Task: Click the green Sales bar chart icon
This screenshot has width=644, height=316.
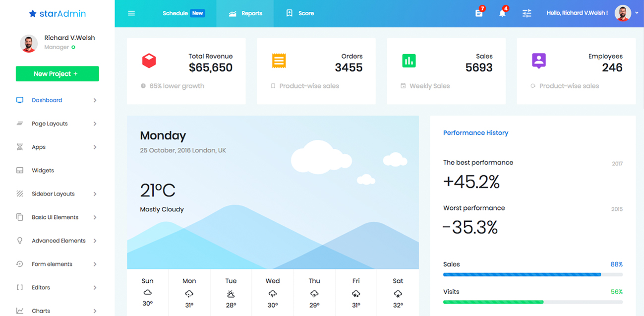Action: click(409, 61)
